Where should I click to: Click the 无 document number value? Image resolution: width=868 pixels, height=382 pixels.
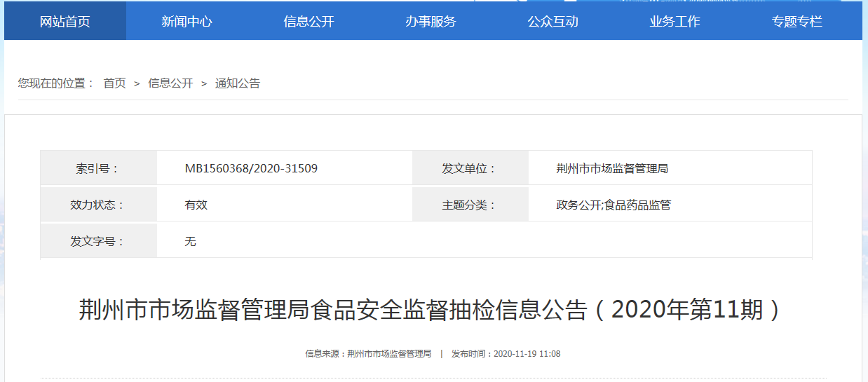click(x=190, y=241)
